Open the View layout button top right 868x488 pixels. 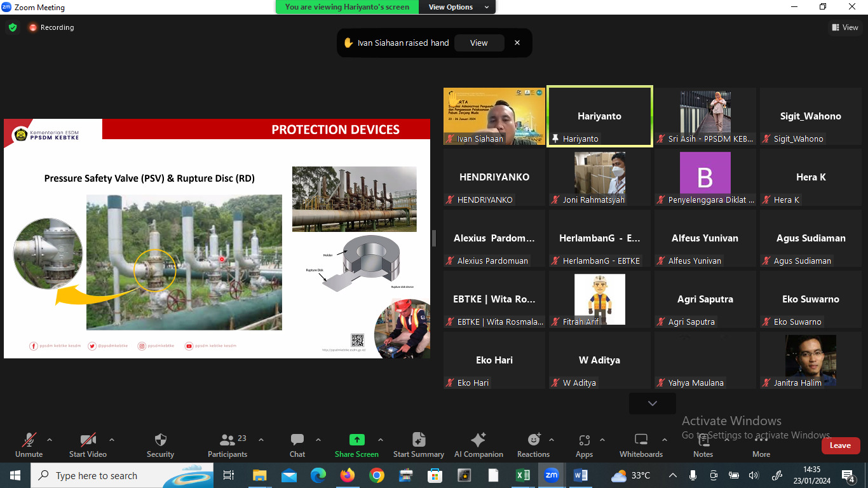[x=845, y=27]
